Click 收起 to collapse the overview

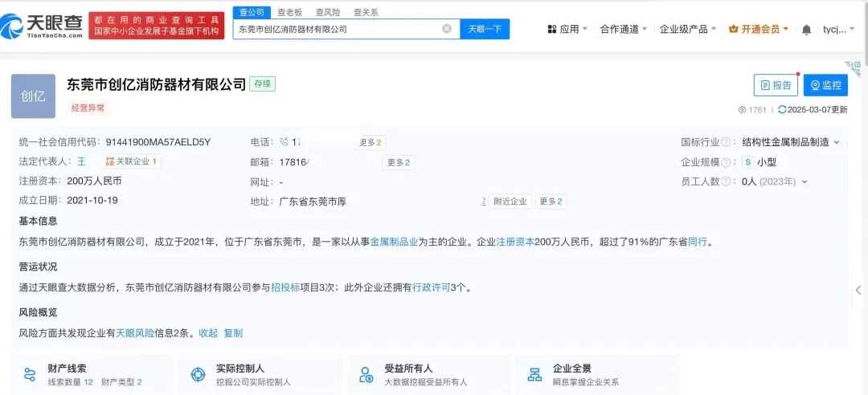coord(209,333)
